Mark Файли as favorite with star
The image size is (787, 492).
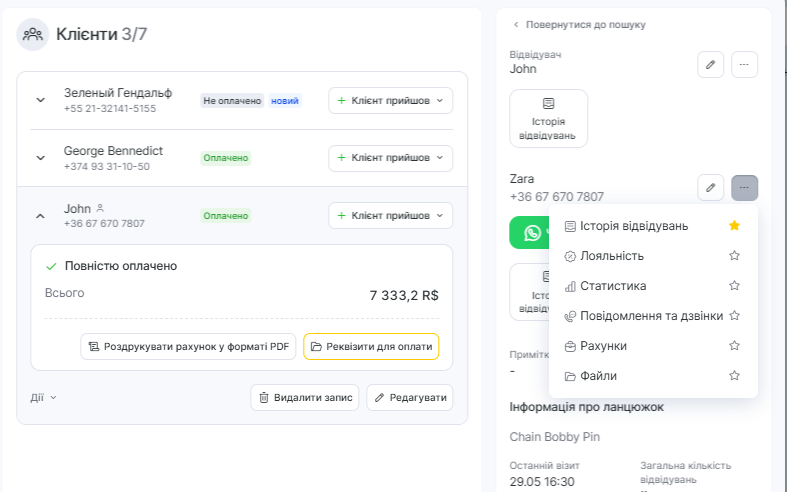click(734, 376)
